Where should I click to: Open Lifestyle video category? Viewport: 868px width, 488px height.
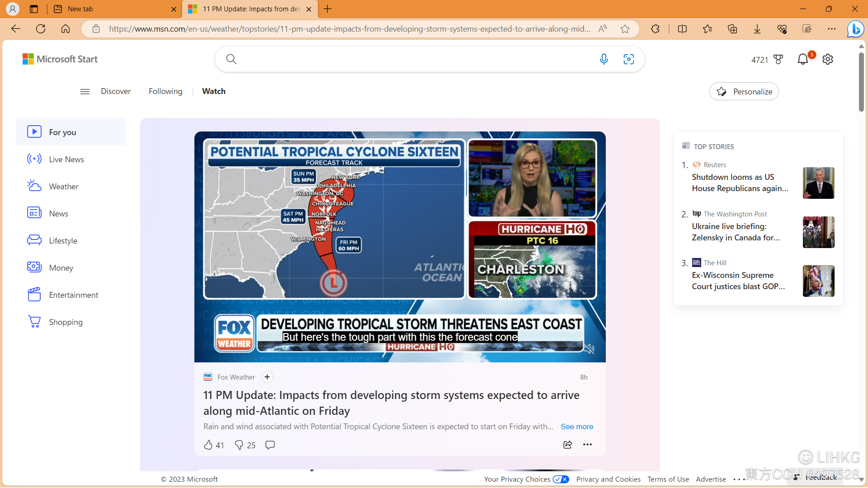[x=71, y=240]
